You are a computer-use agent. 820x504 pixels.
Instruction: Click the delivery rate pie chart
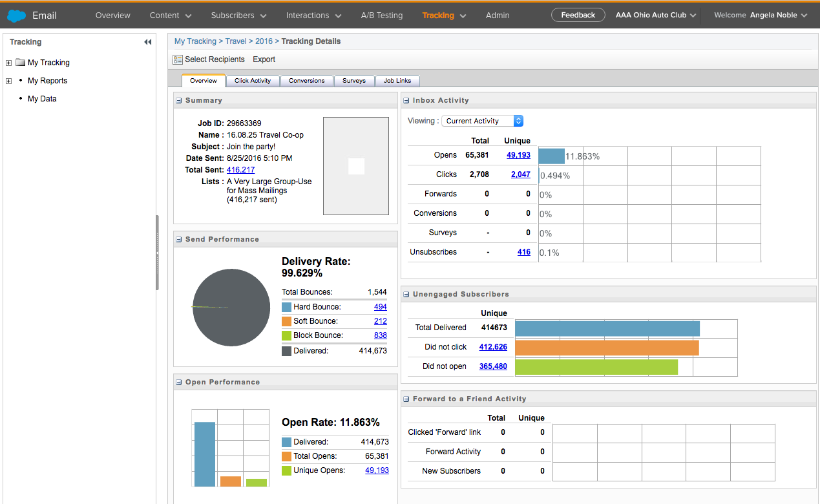pyautogui.click(x=231, y=308)
